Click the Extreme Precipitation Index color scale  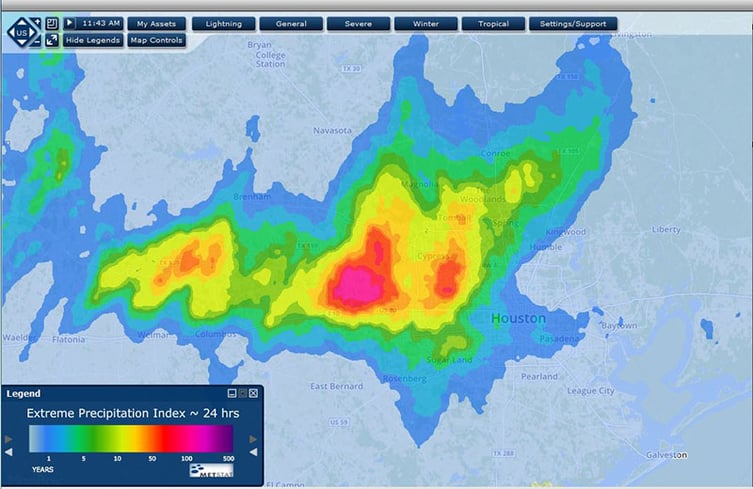click(x=131, y=439)
